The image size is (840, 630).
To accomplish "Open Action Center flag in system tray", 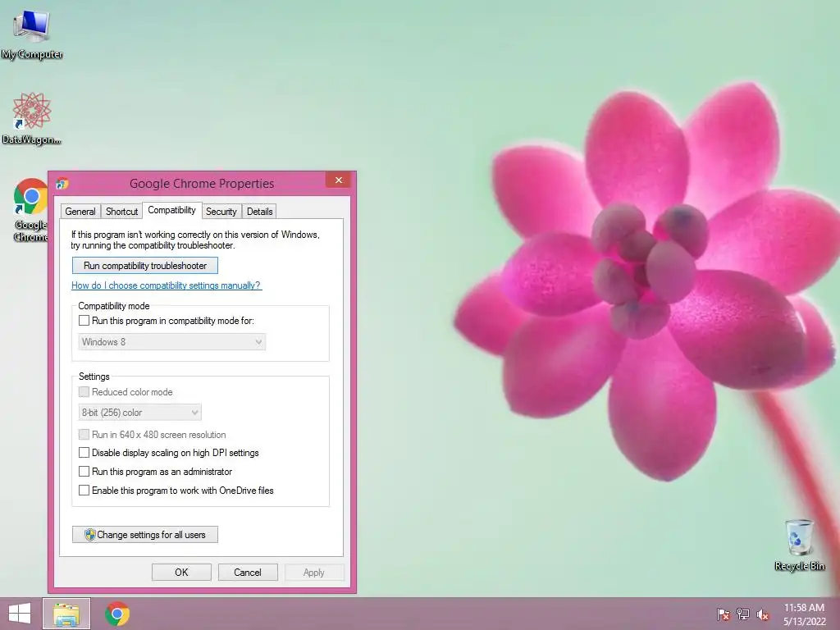I will pos(724,614).
